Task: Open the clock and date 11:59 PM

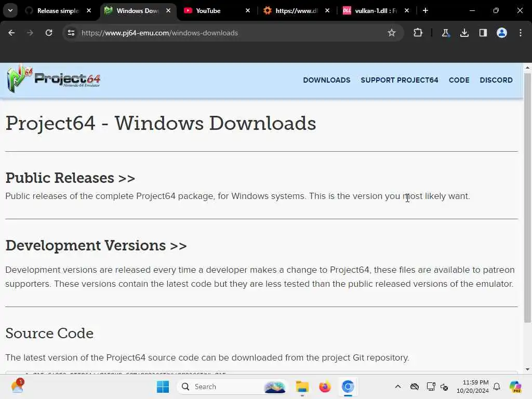Action: (473, 387)
